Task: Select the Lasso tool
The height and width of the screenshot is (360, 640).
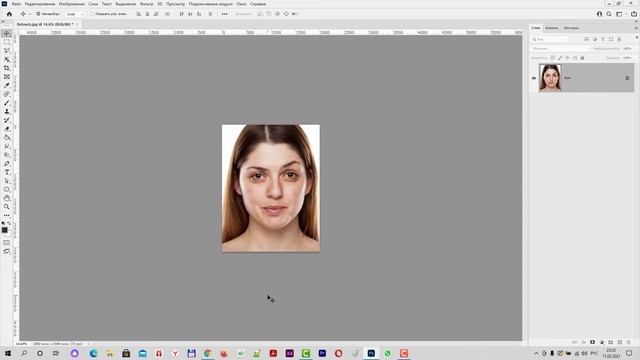Action: pyautogui.click(x=7, y=51)
